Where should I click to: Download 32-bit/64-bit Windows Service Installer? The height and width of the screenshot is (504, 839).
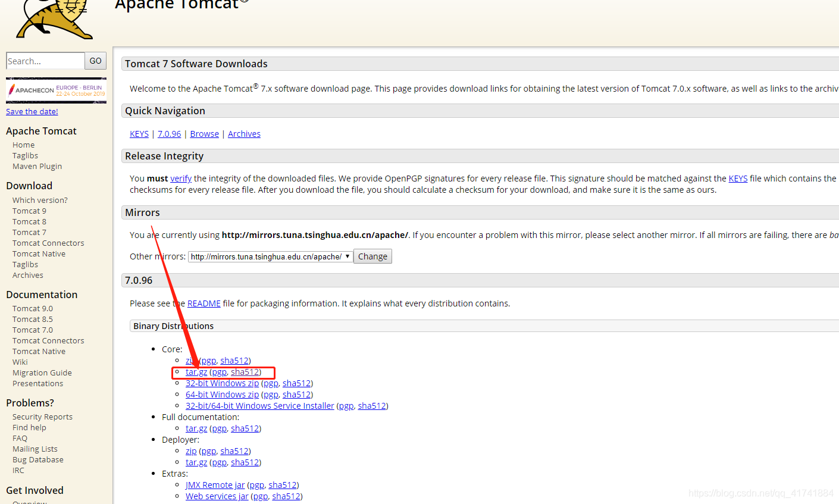click(x=260, y=406)
